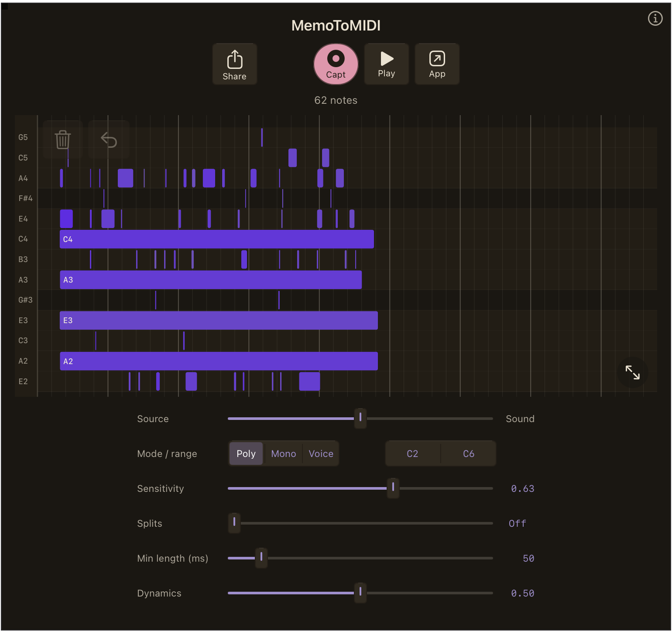Switch to Mono mode
Screen dimensions: 672x641
[x=284, y=453]
